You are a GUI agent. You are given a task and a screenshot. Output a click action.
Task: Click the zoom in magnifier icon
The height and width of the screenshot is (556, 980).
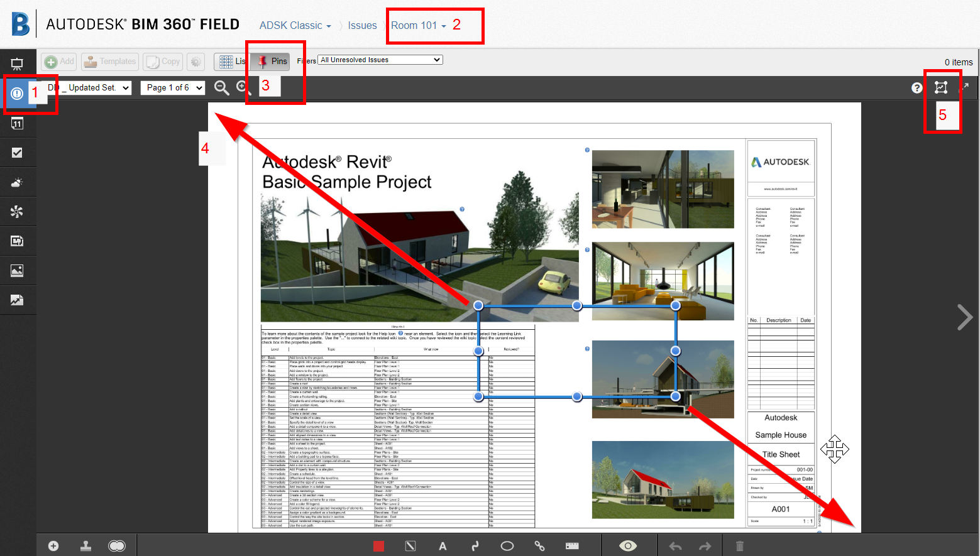(243, 87)
